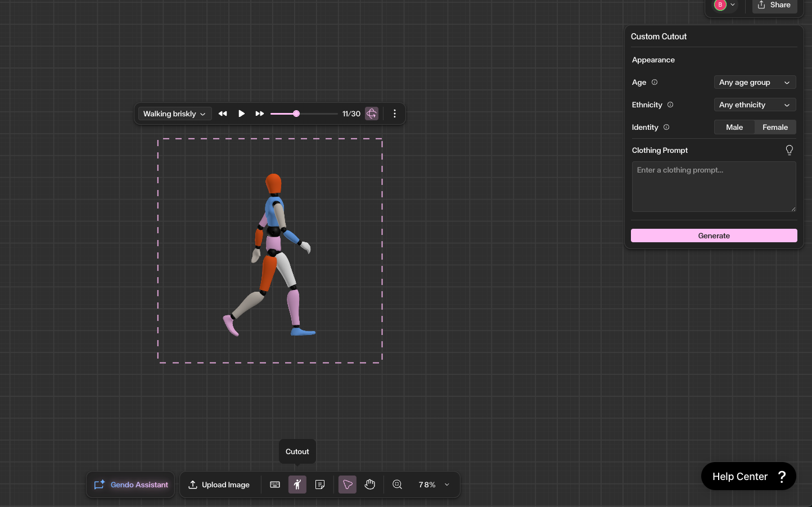
Task: Click inside the clothing prompt text field
Action: point(714,187)
